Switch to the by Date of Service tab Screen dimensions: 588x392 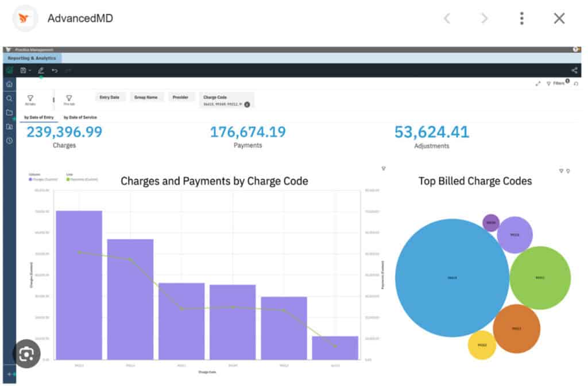point(80,117)
